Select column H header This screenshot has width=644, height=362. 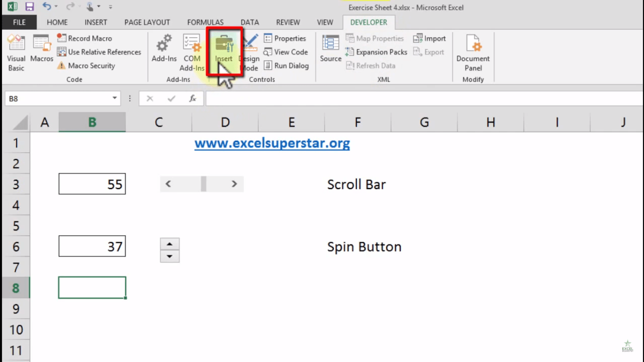491,122
